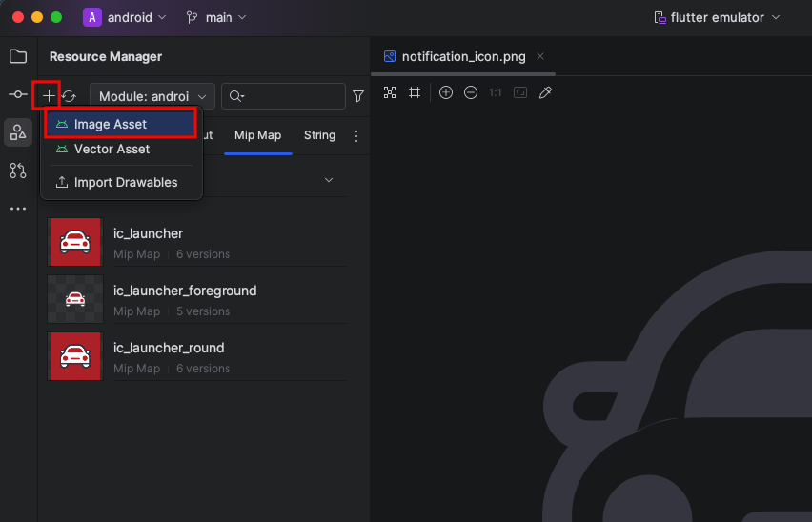812x522 pixels.
Task: Select the ic_launcher_round thumbnail
Action: point(75,356)
